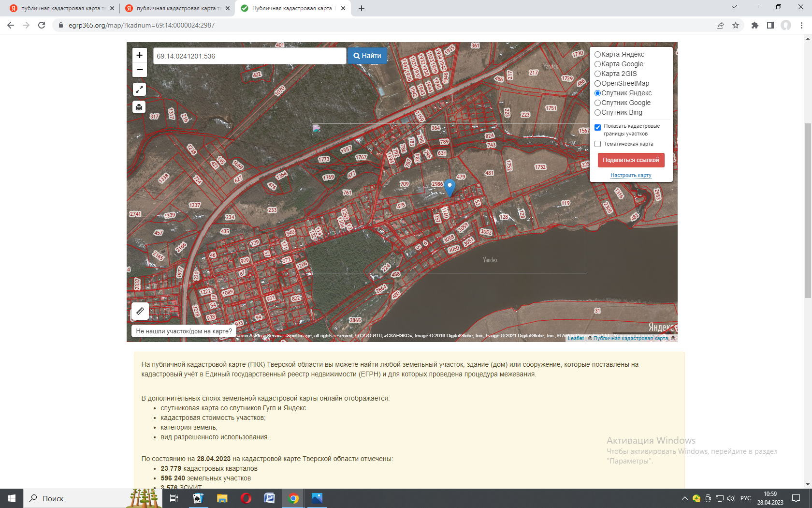This screenshot has width=812, height=508.
Task: Select Карта Яндекс base layer
Action: coord(597,54)
